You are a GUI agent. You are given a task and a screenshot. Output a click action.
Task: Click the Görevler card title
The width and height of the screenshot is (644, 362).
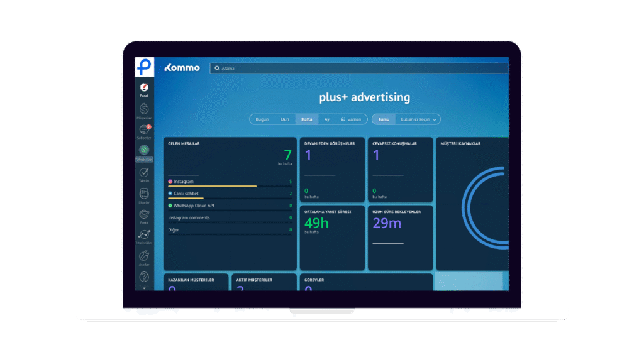point(314,280)
